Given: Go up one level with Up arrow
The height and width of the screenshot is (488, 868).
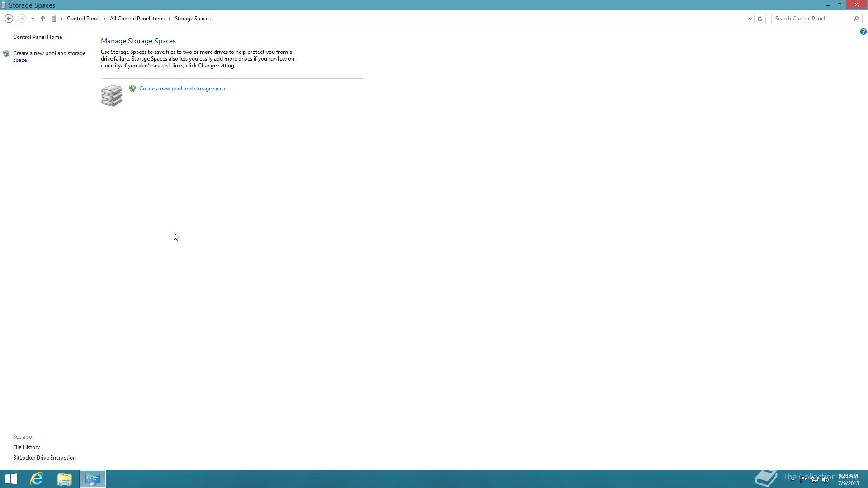Looking at the screenshot, I should [42, 19].
